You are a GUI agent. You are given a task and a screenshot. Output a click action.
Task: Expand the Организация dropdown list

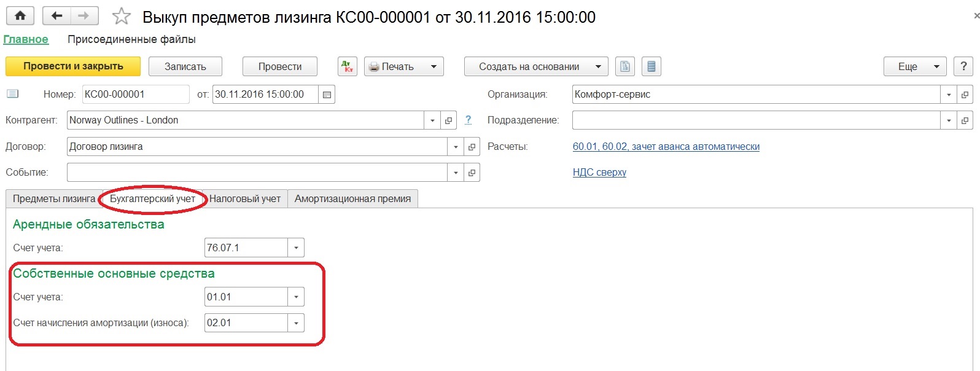[949, 95]
